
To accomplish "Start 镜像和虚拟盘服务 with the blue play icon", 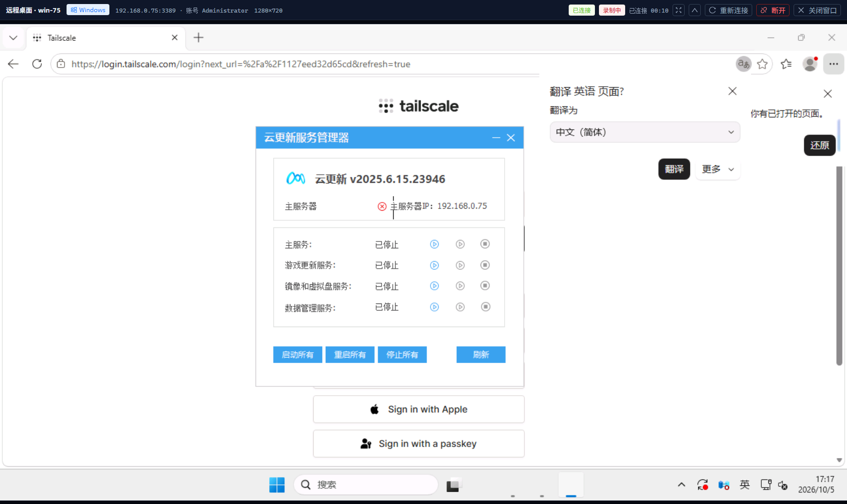I will pos(434,286).
